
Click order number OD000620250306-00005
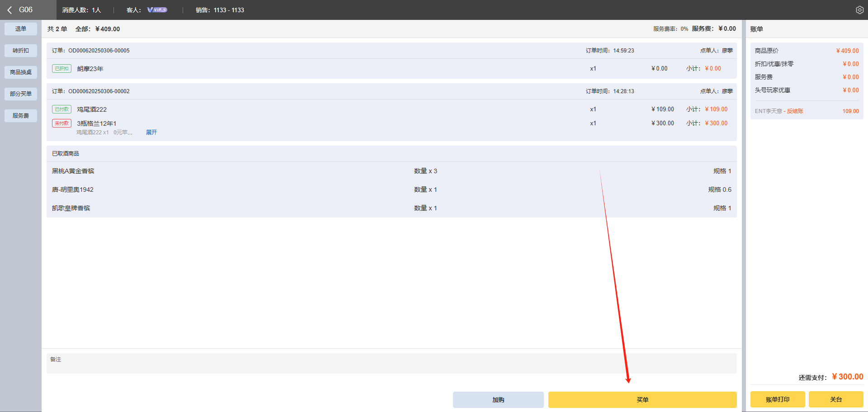[99, 51]
